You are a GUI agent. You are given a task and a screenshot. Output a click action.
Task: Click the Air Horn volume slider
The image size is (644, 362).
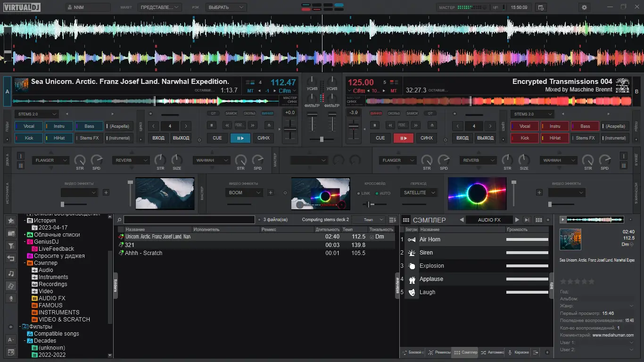[527, 239]
